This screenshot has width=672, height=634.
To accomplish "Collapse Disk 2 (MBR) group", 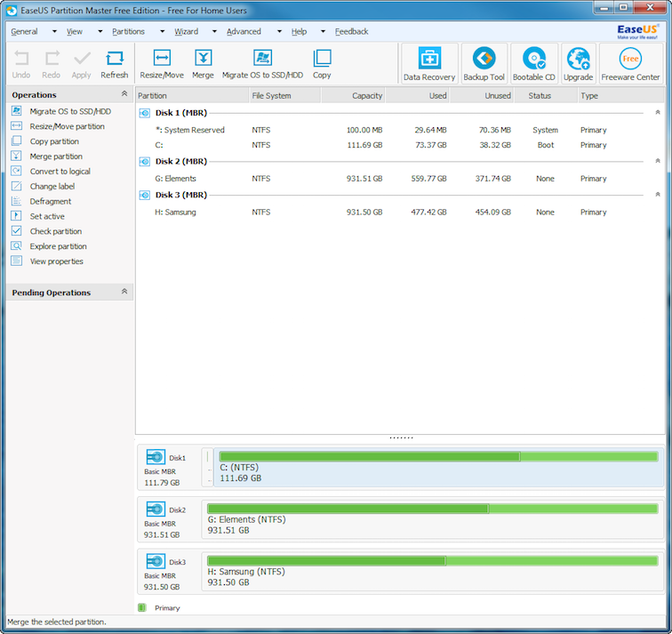I will (x=658, y=161).
